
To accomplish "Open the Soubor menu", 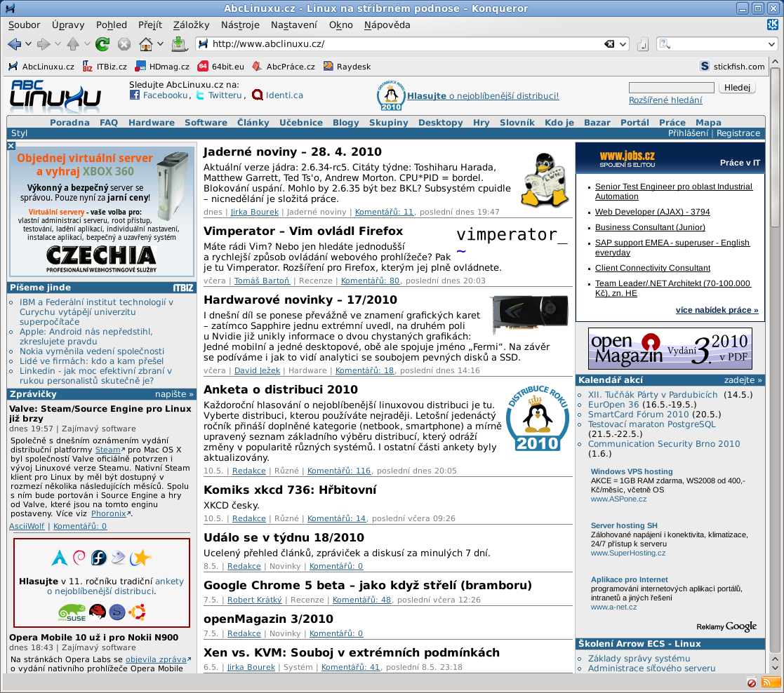I will (24, 25).
